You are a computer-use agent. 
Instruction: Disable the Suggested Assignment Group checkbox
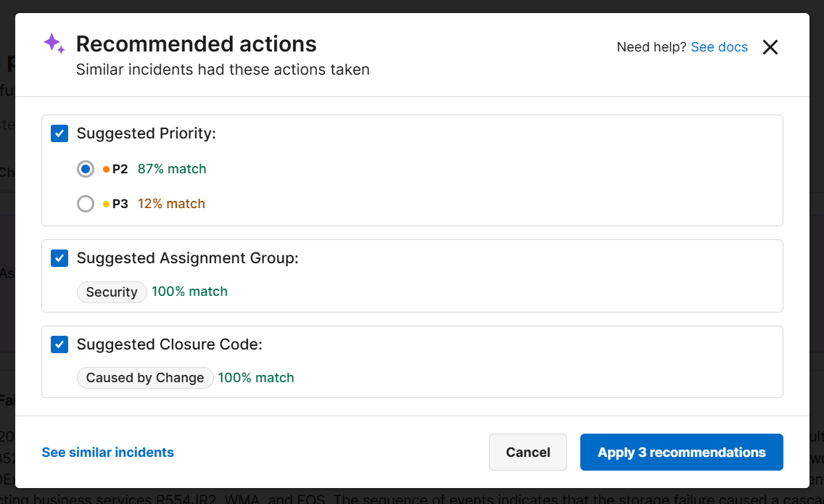pyautogui.click(x=59, y=258)
